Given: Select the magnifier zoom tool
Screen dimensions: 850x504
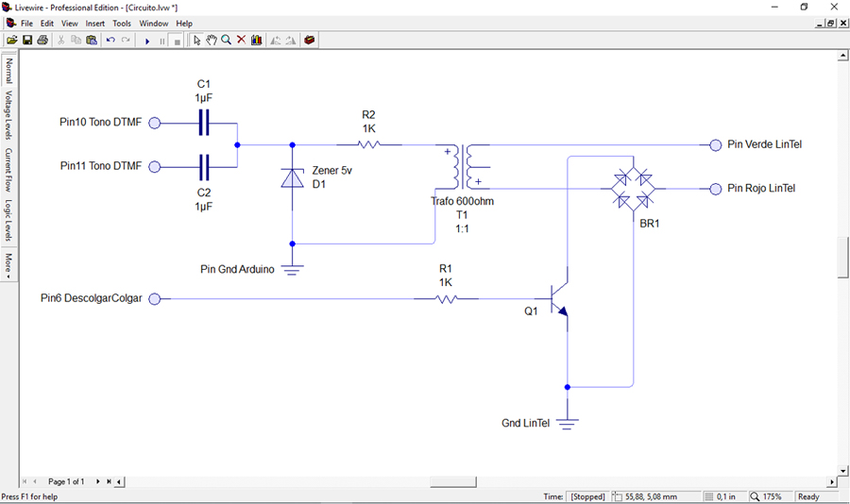Looking at the screenshot, I should click(226, 40).
